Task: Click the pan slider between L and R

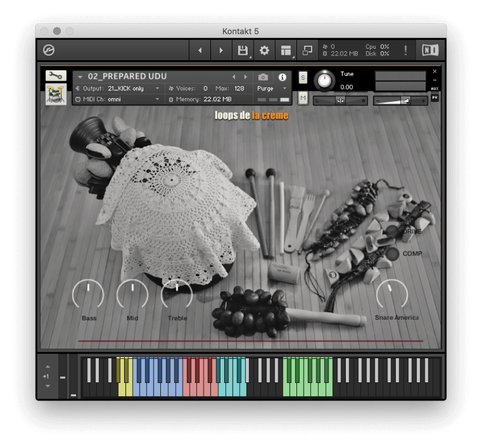Action: tap(340, 101)
